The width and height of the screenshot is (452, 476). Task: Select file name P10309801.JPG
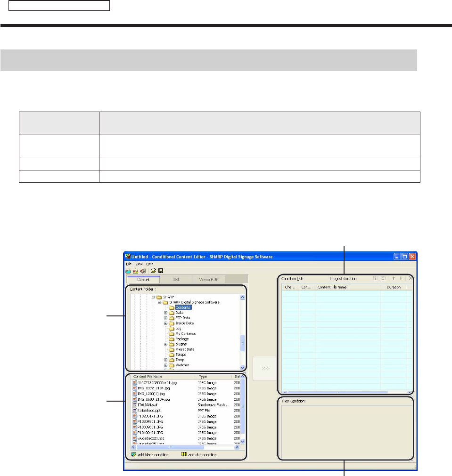coord(150,427)
